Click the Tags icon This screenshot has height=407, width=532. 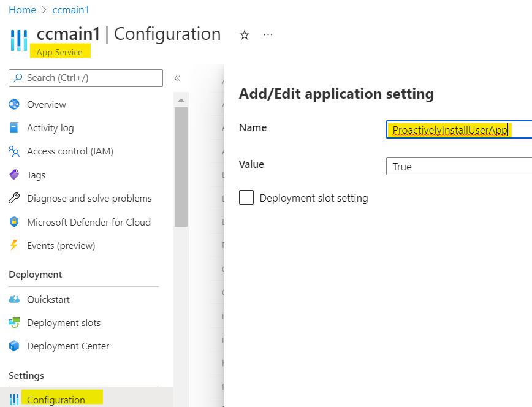coord(13,175)
